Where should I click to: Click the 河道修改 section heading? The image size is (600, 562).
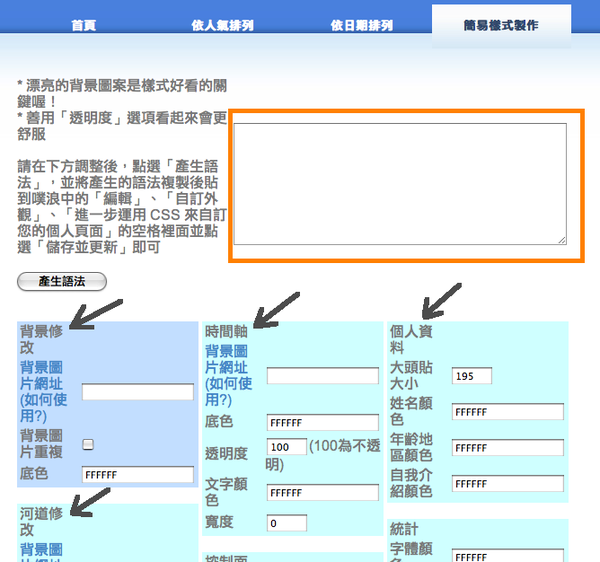pyautogui.click(x=41, y=521)
